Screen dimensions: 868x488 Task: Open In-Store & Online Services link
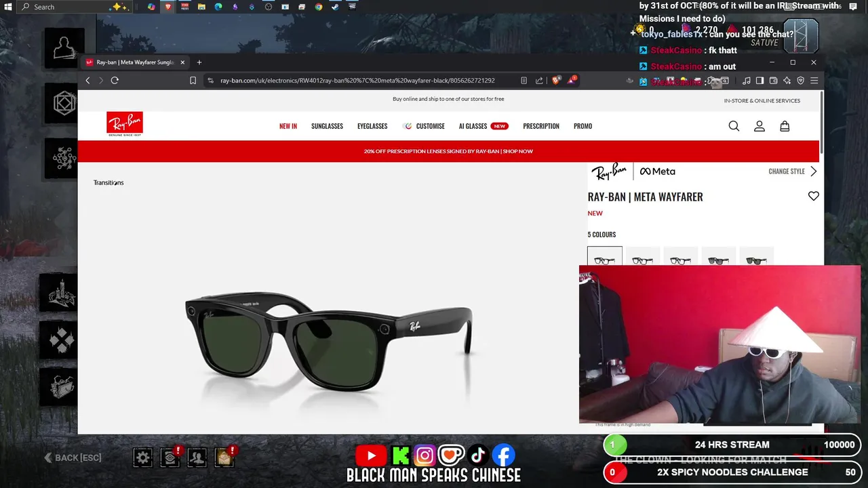point(762,100)
